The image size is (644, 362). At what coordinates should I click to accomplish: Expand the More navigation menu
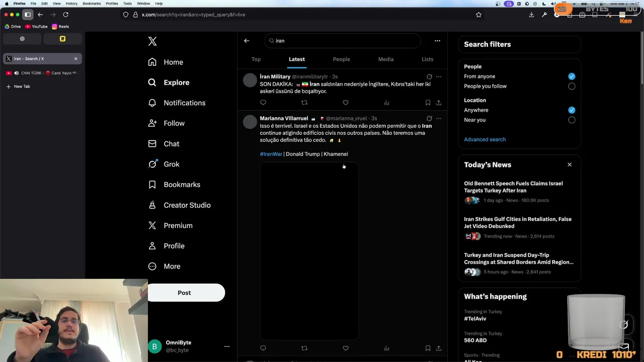click(165, 266)
